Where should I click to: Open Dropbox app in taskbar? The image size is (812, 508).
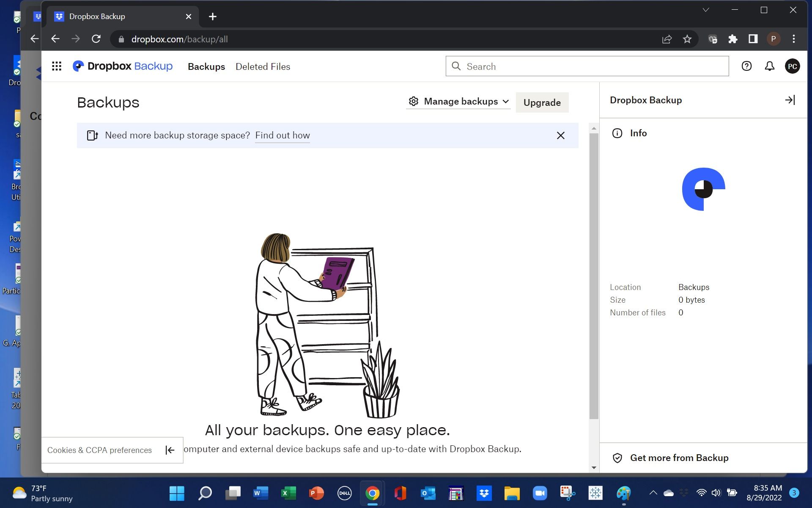pyautogui.click(x=484, y=493)
